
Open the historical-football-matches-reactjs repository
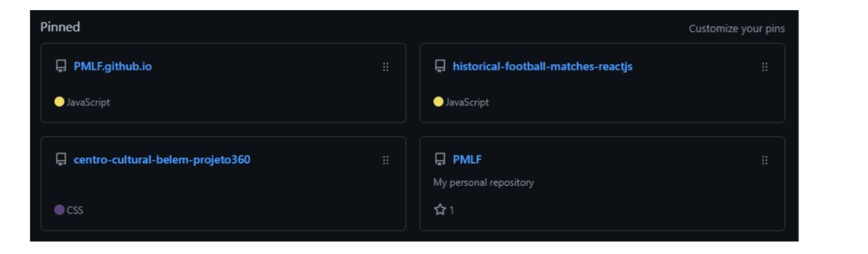click(x=542, y=67)
